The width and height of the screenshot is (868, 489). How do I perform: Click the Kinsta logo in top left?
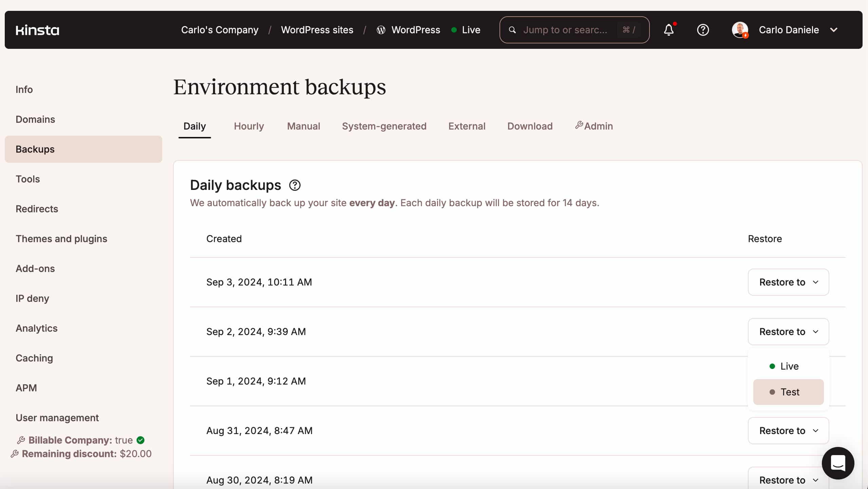pyautogui.click(x=37, y=30)
